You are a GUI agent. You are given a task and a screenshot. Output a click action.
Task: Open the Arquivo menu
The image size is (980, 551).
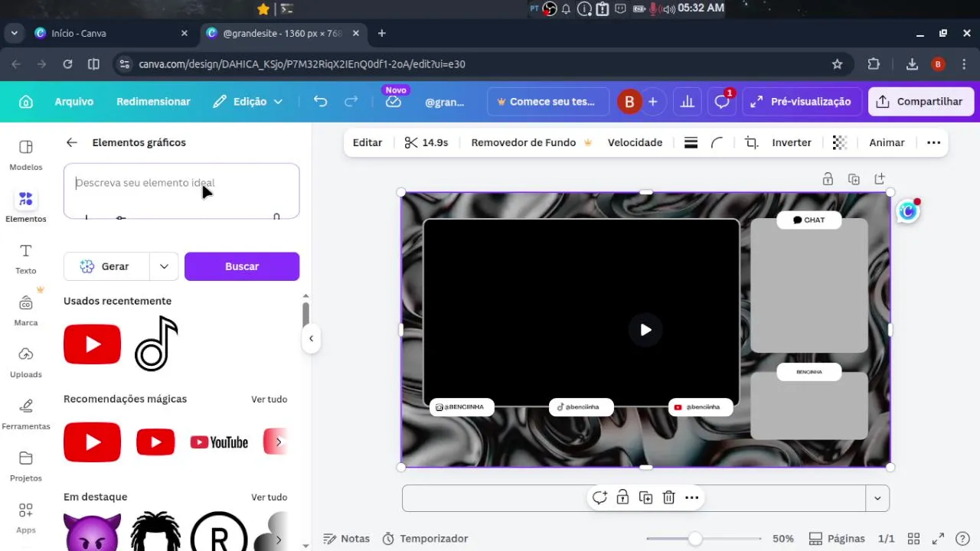pos(73,102)
